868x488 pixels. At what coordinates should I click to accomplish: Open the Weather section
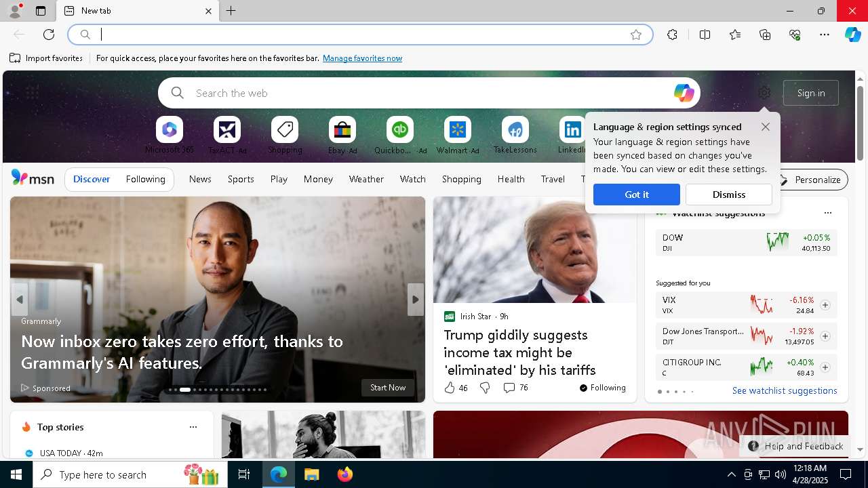tap(366, 179)
